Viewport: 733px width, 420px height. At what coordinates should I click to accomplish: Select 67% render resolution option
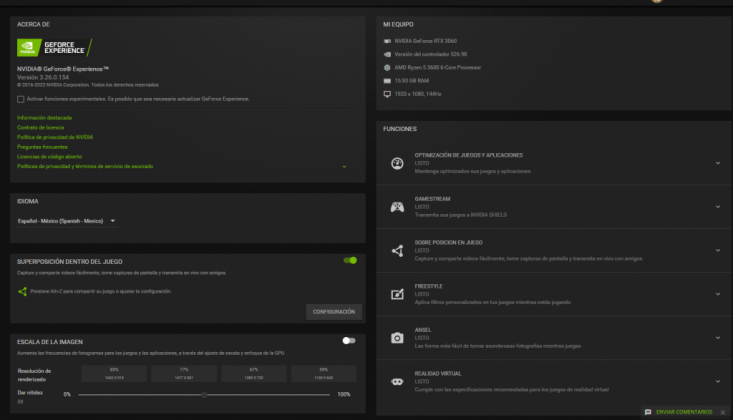tap(254, 374)
